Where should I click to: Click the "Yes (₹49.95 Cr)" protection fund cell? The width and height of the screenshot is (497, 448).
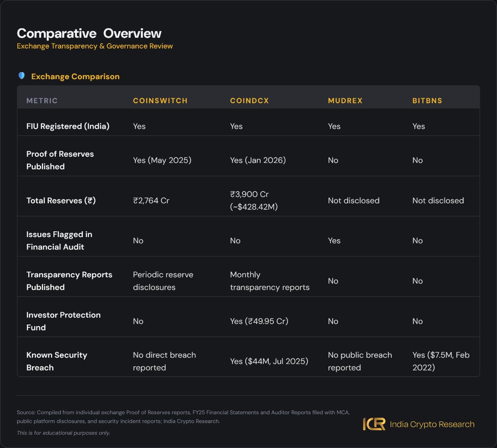pyautogui.click(x=259, y=321)
